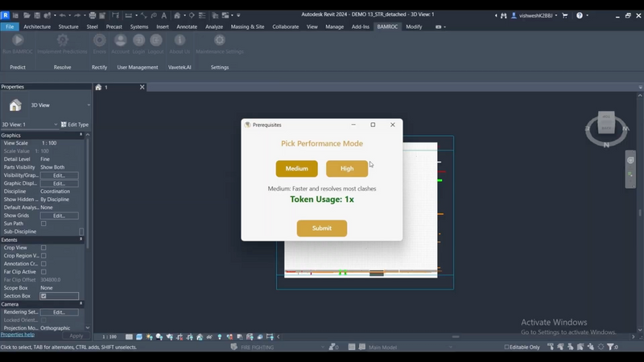Switch to the Collaborate ribbon tab
Screen dimensions: 644x362
286,27
